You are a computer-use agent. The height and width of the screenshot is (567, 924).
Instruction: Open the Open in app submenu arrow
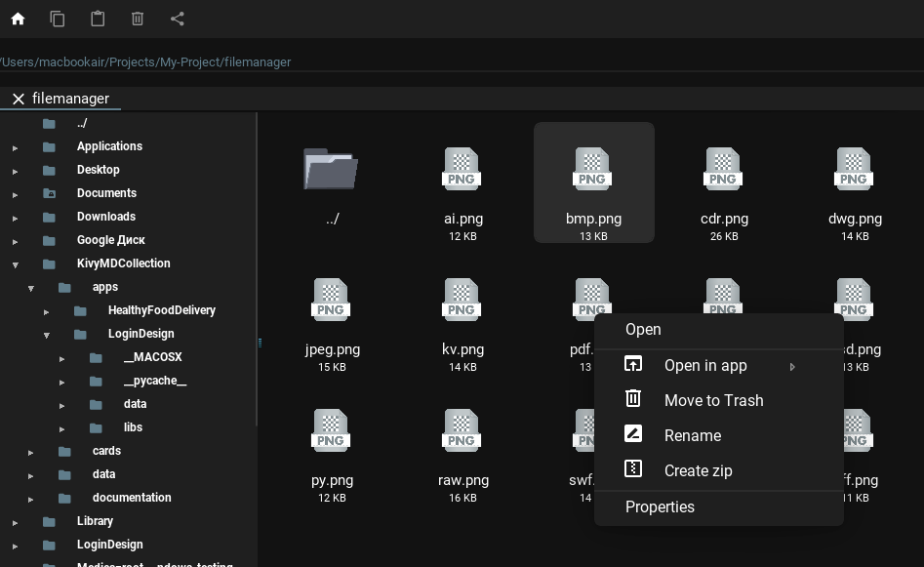(x=792, y=367)
